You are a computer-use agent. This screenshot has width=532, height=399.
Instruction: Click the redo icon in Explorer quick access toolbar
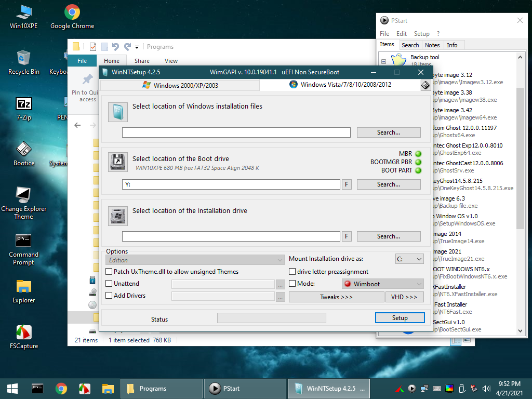127,46
